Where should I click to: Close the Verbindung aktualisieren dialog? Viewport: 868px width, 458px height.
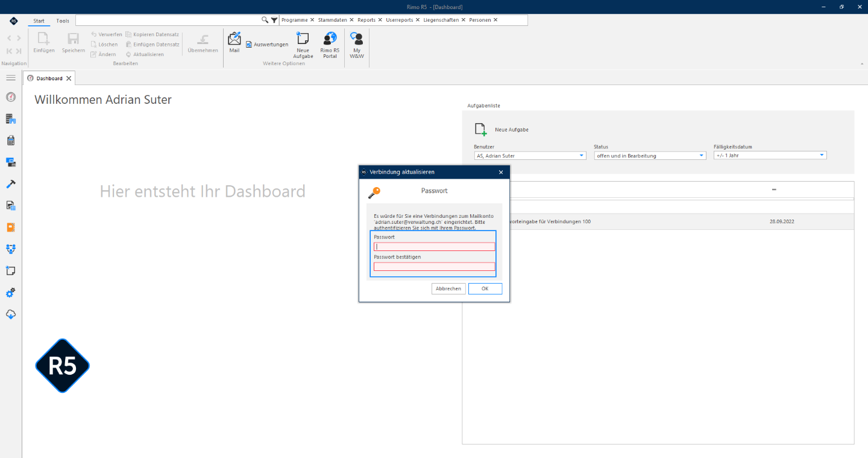[x=501, y=172]
